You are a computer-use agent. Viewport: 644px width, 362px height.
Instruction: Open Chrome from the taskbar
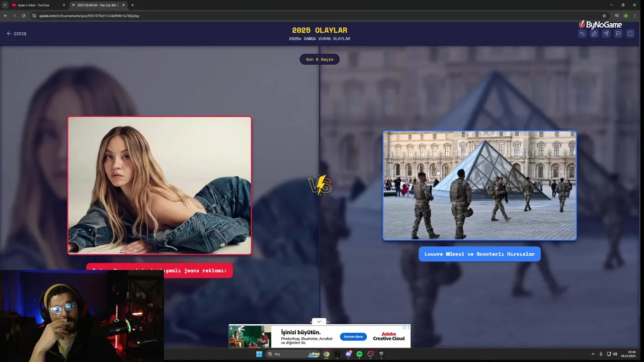click(326, 354)
